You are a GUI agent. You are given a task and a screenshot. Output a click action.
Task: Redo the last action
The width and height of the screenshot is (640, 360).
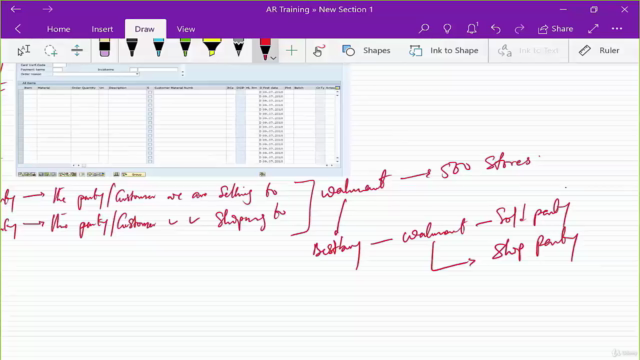tap(519, 29)
